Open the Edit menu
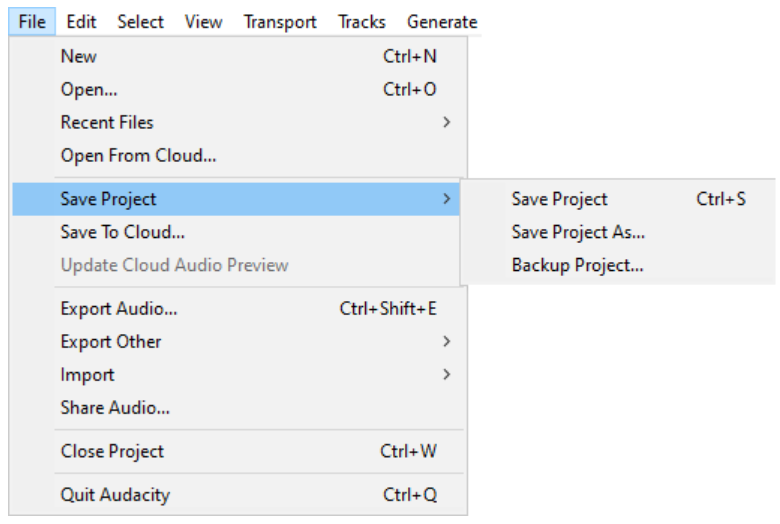The width and height of the screenshot is (780, 524). coord(81,22)
